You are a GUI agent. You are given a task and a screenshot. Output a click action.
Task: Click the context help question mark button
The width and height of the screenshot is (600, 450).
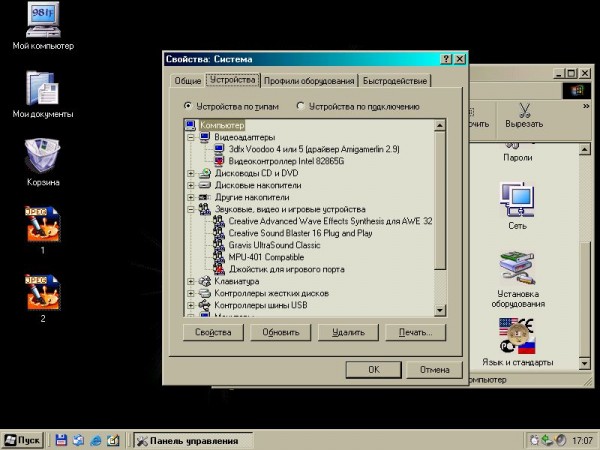(x=446, y=59)
